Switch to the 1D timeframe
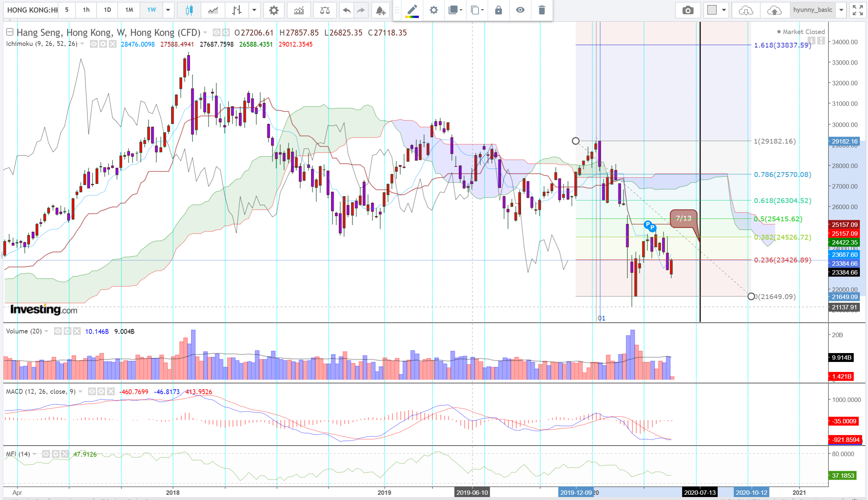Viewport: 868px width, 500px height. 107,10
